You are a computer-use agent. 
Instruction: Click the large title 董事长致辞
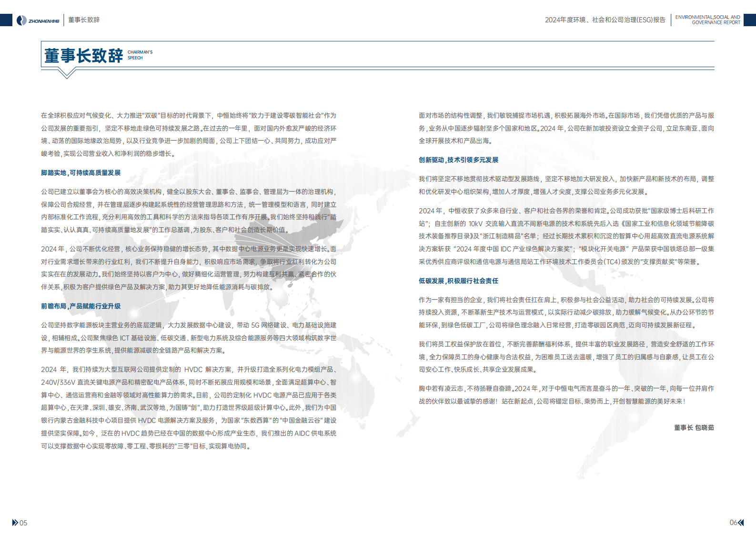(x=83, y=55)
